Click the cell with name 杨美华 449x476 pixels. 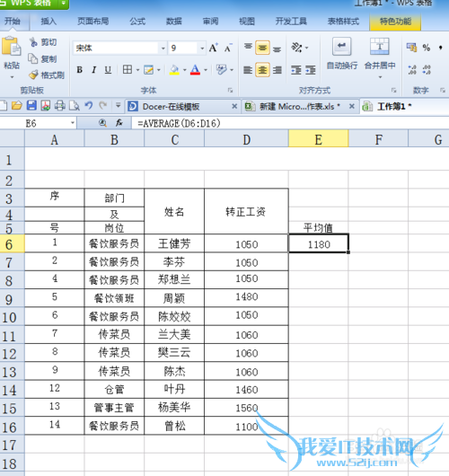(174, 408)
